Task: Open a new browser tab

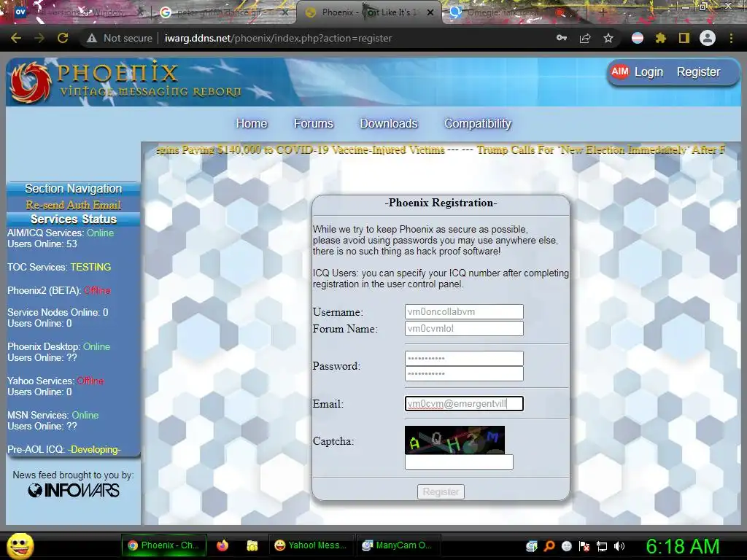Action: coord(603,13)
